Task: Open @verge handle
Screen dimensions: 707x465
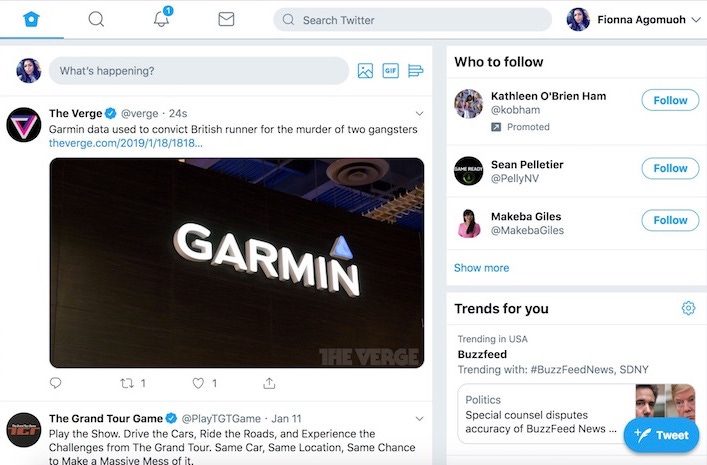Action: 139,113
